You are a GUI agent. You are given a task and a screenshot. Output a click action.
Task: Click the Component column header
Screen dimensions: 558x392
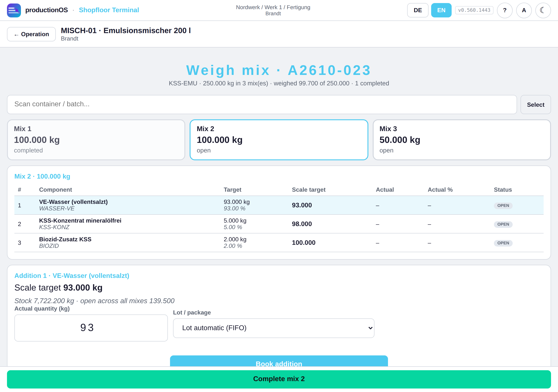click(55, 190)
